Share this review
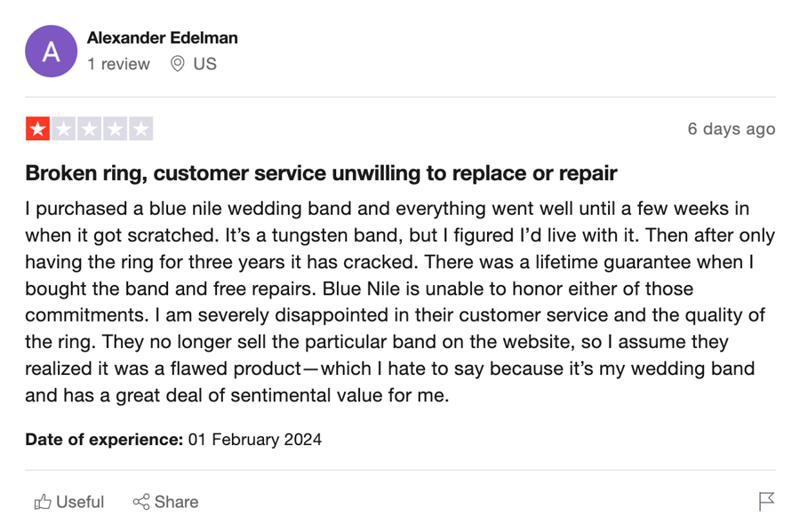Screen dimensions: 800x532 165,502
